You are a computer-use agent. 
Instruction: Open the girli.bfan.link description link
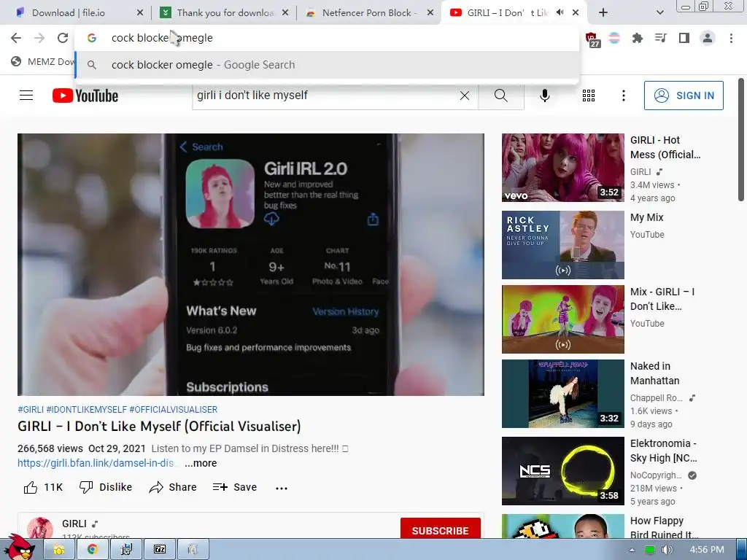pyautogui.click(x=97, y=463)
